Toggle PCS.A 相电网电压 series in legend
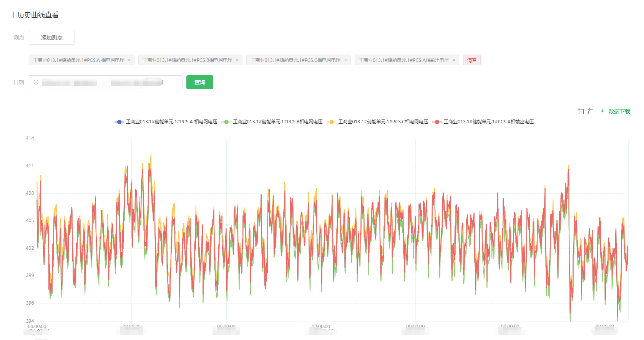The image size is (644, 340). (171, 122)
